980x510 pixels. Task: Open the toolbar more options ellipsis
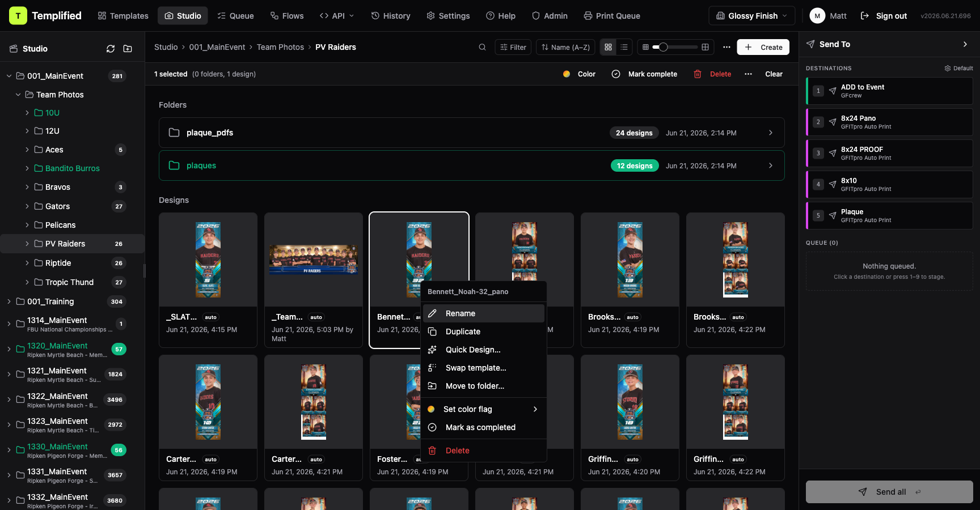tap(726, 47)
